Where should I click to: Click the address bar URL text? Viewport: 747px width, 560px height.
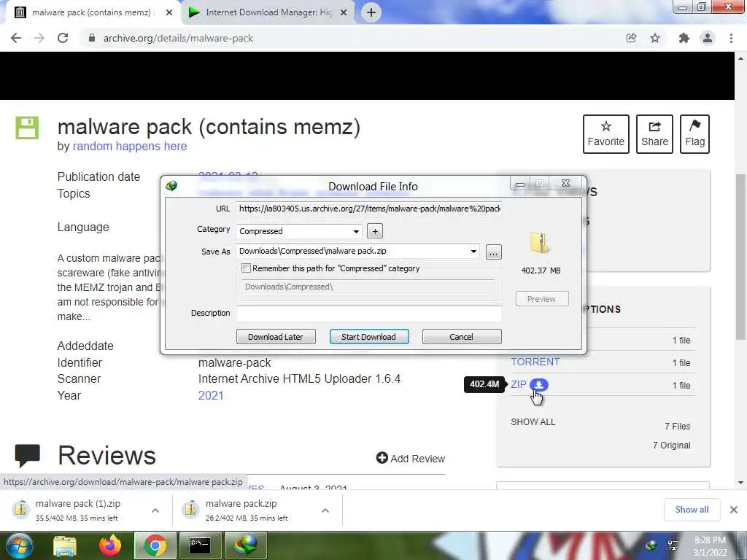click(x=178, y=38)
